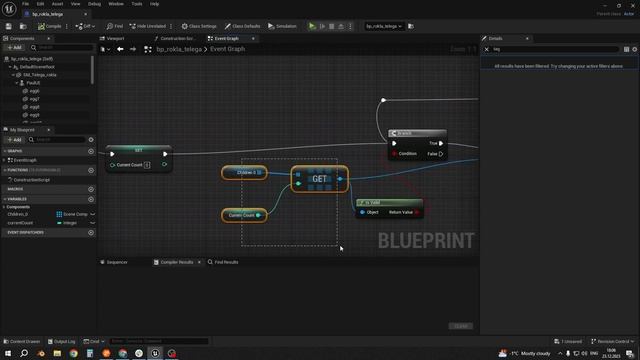
Task: Switch to the Find Results tab
Action: pyautogui.click(x=223, y=262)
